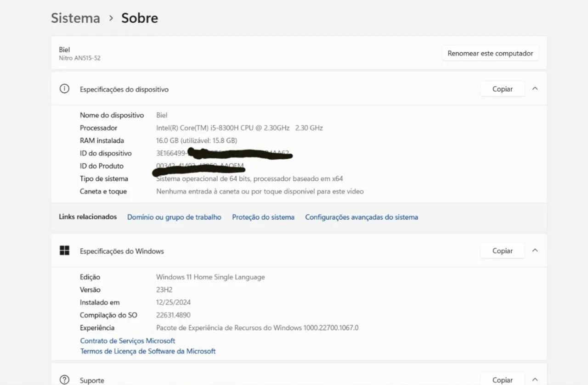Viewport: 588px width, 385px height.
Task: Click the device specifications info icon
Action: point(64,89)
